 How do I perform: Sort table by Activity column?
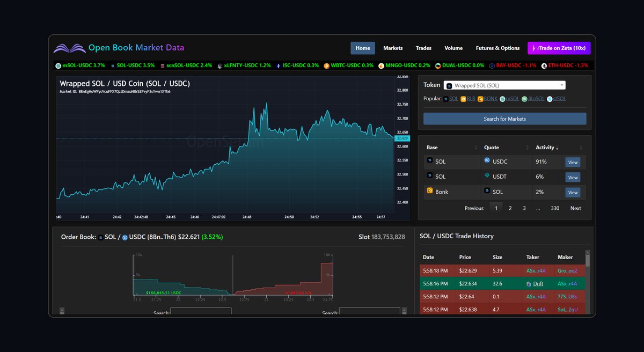click(547, 148)
